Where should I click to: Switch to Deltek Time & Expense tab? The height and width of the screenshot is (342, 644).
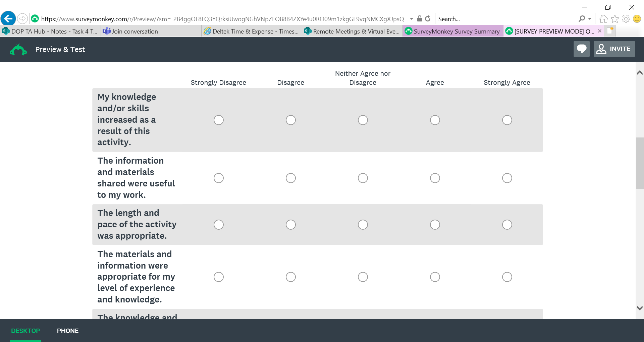[252, 32]
